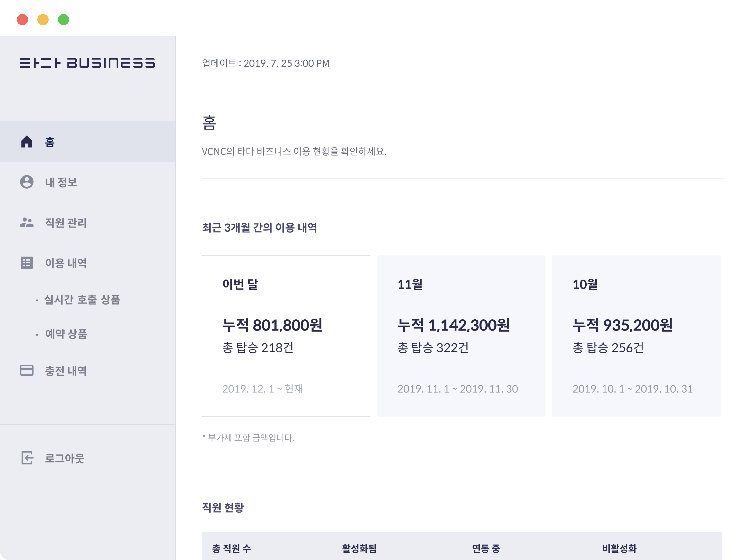
Task: Select the 11월 usage card
Action: pos(461,336)
